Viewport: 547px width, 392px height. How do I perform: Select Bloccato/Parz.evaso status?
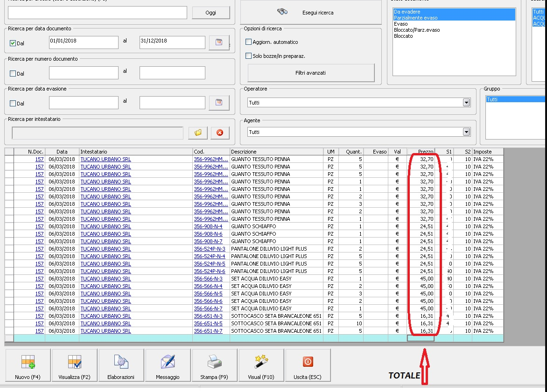pos(454,30)
